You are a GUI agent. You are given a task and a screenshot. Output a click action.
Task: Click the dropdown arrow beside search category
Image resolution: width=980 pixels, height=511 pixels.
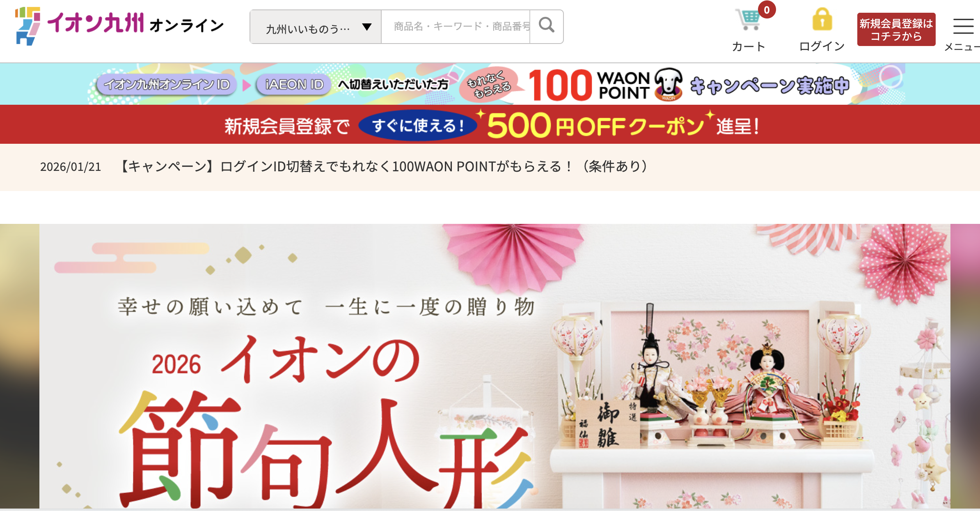(367, 28)
